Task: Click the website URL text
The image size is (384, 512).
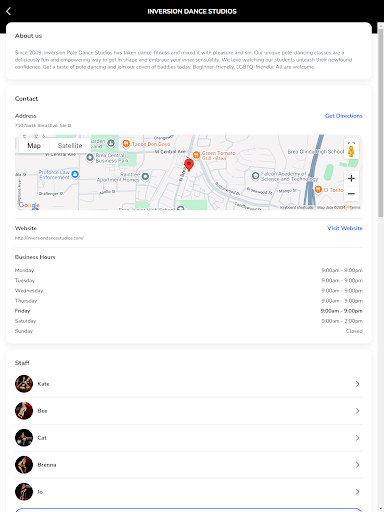Action: click(49, 238)
